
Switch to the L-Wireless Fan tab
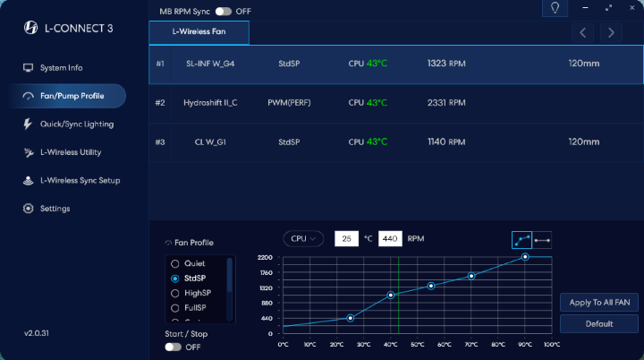tap(199, 32)
